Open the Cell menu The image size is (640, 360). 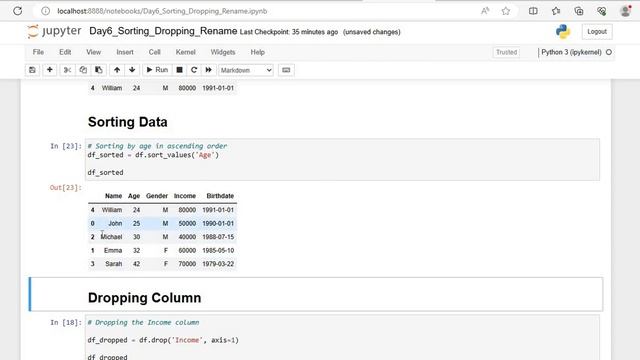coord(154,52)
